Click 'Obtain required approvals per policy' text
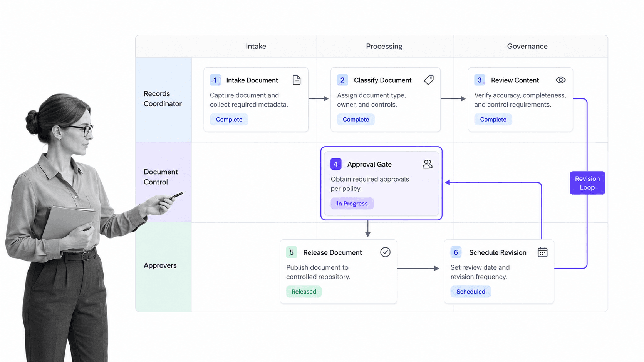Screen dimensions: 644x362 (x=370, y=184)
